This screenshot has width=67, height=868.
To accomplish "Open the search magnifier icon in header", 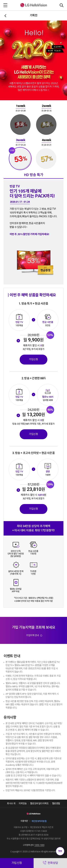I will point(61,5).
